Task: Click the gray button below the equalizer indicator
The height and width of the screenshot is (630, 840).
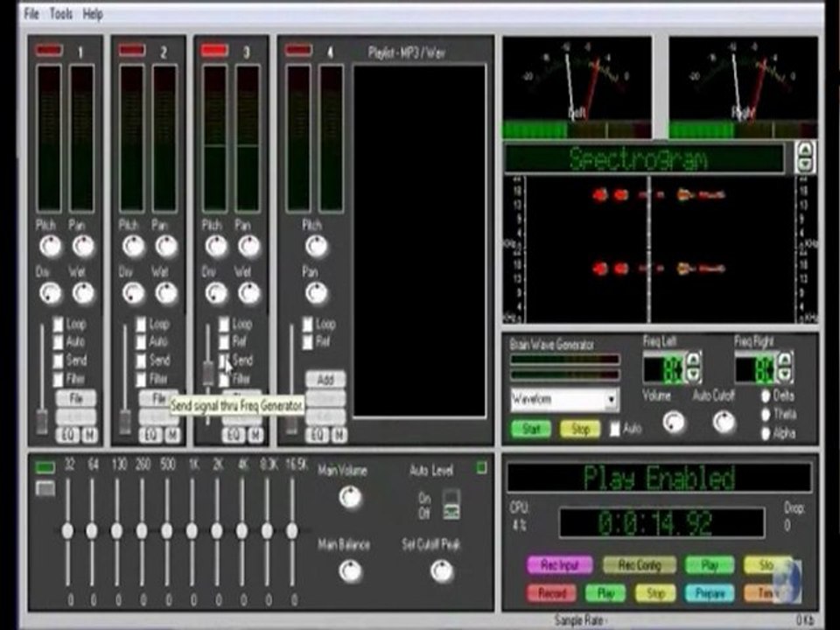Action: click(x=45, y=488)
